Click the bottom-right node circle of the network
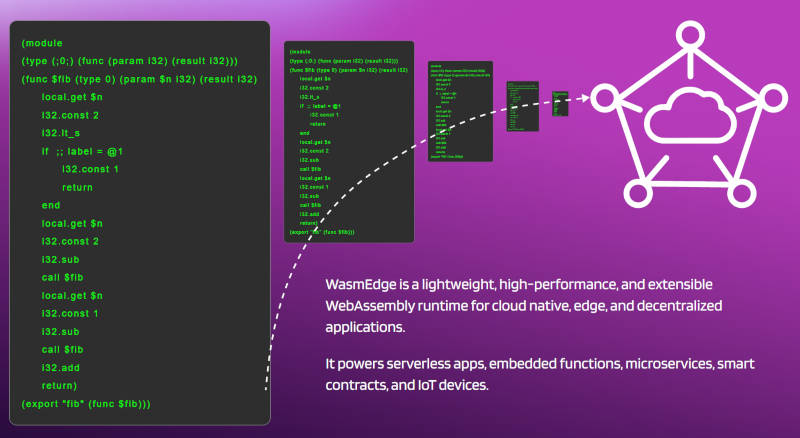This screenshot has height=438, width=800. coord(741,193)
